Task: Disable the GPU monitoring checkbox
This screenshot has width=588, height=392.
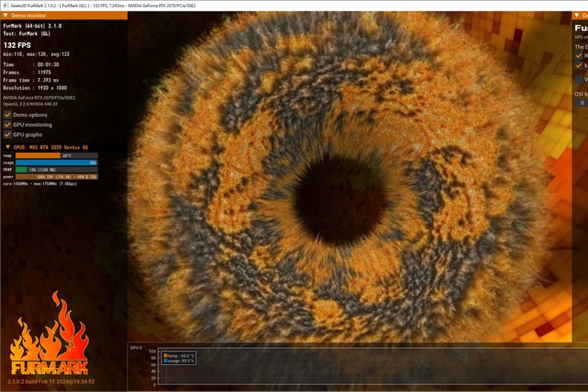Action: pos(7,125)
